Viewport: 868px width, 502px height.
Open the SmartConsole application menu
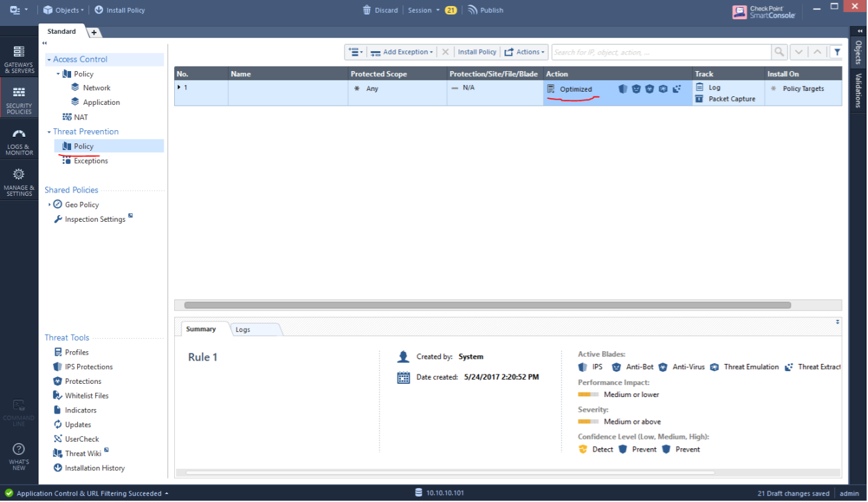click(x=19, y=10)
